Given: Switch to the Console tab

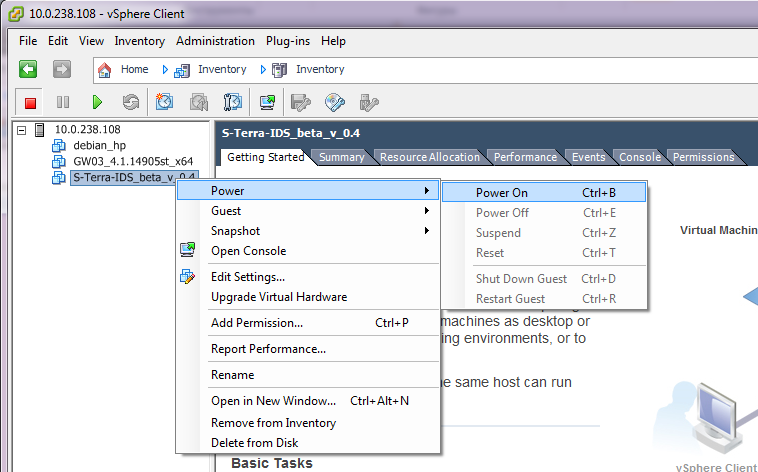Looking at the screenshot, I should coord(640,157).
